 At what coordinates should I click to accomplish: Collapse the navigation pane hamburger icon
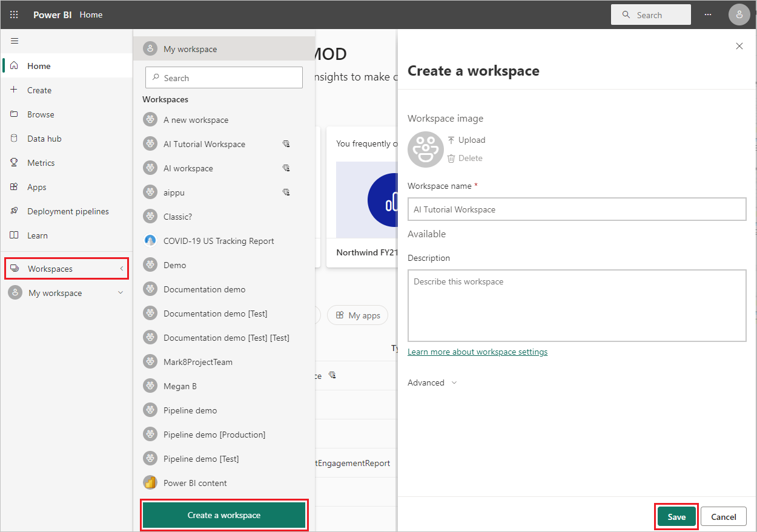click(15, 41)
